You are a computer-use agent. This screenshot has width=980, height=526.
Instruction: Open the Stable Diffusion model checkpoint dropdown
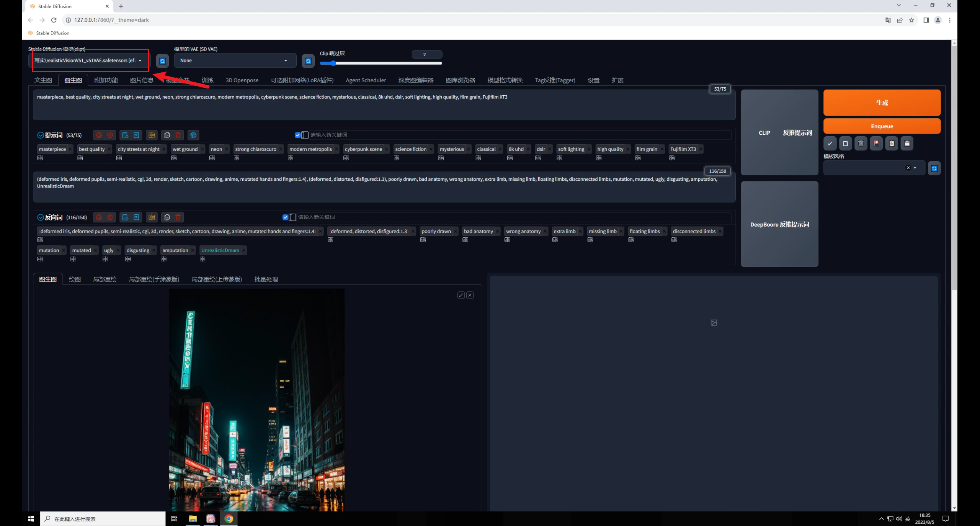click(89, 60)
